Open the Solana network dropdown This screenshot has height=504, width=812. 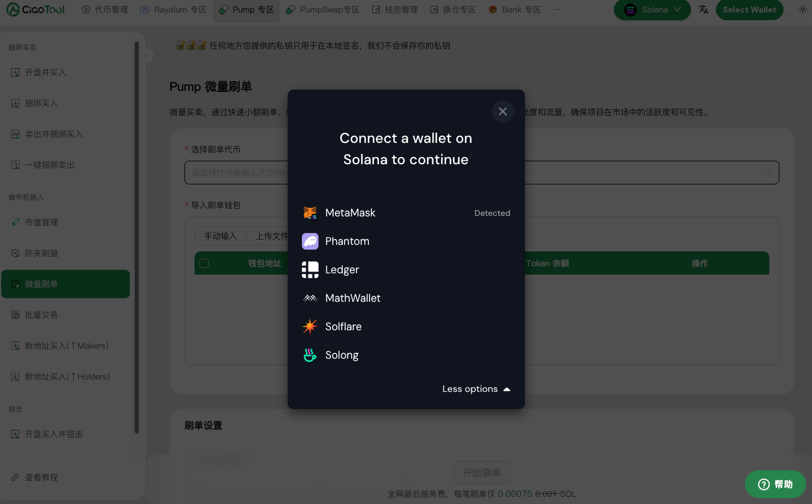coord(652,10)
